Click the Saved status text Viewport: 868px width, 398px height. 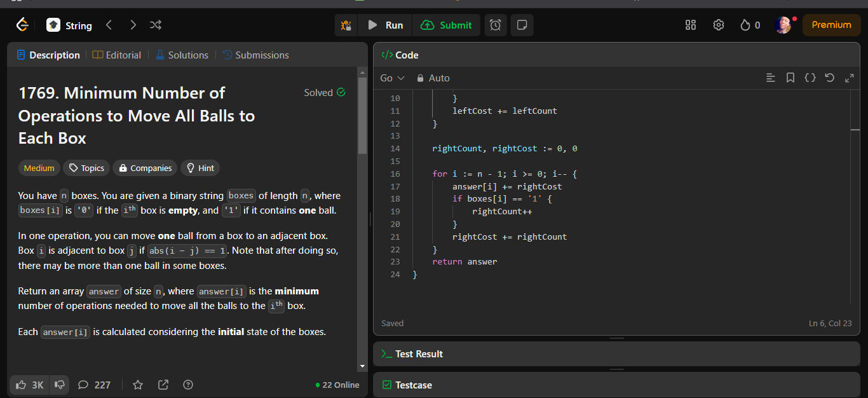click(x=392, y=324)
